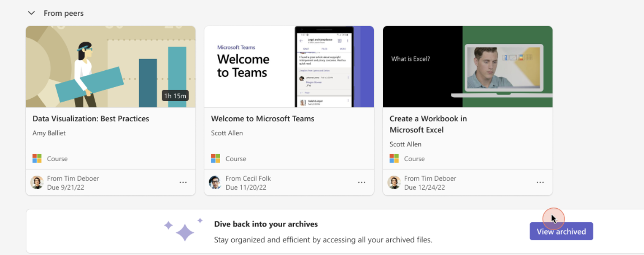Open more options for Data Visualization card

pos(183,182)
